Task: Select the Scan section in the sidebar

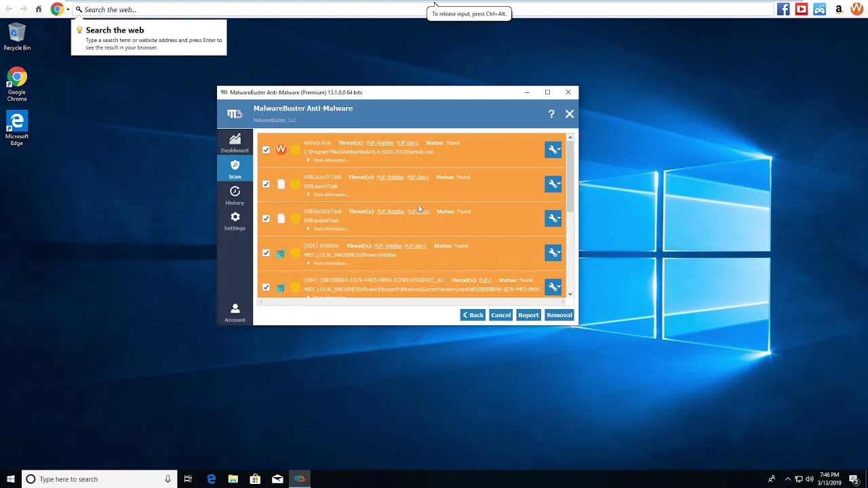Action: 235,169
